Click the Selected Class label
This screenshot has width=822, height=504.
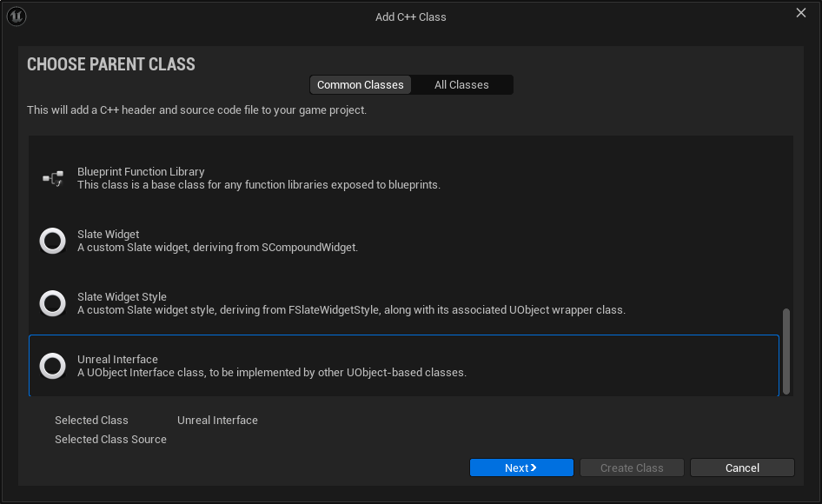(x=92, y=420)
